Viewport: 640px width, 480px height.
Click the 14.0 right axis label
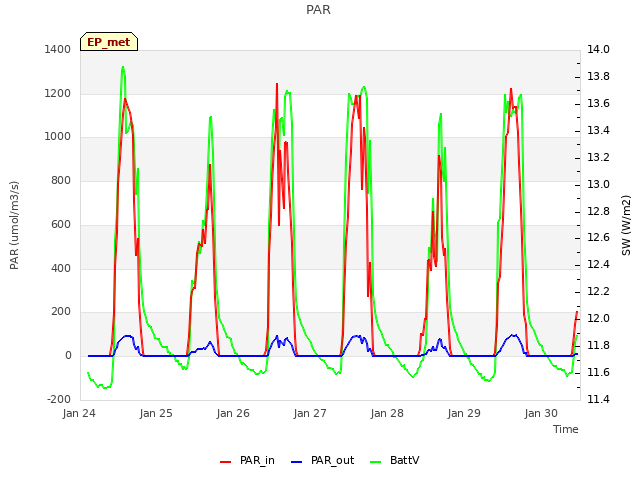pyautogui.click(x=598, y=49)
